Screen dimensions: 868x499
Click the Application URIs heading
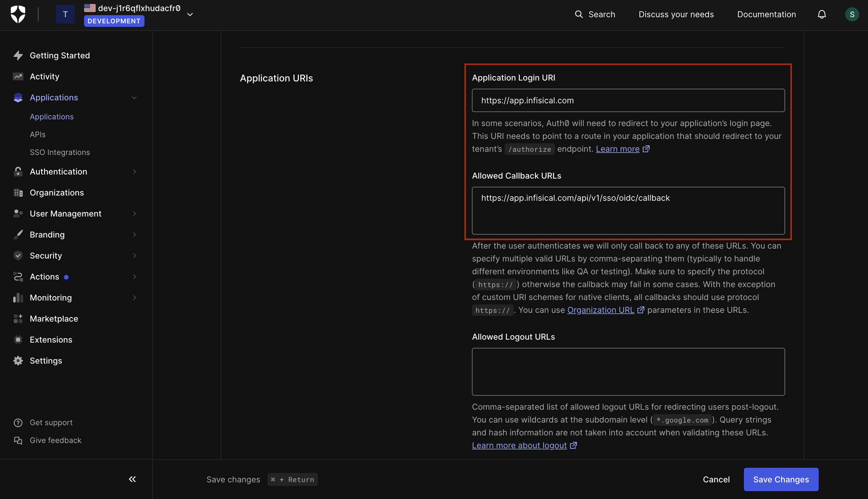click(276, 78)
